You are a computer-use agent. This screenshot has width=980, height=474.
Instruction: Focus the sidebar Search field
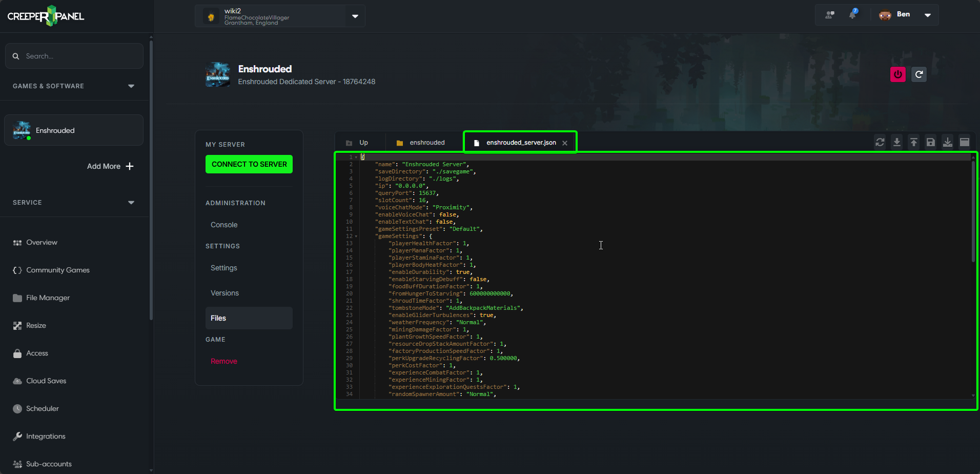(x=74, y=56)
